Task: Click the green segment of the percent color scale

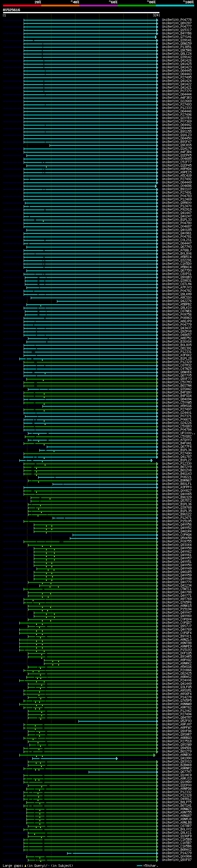Action: click(x=137, y=6)
